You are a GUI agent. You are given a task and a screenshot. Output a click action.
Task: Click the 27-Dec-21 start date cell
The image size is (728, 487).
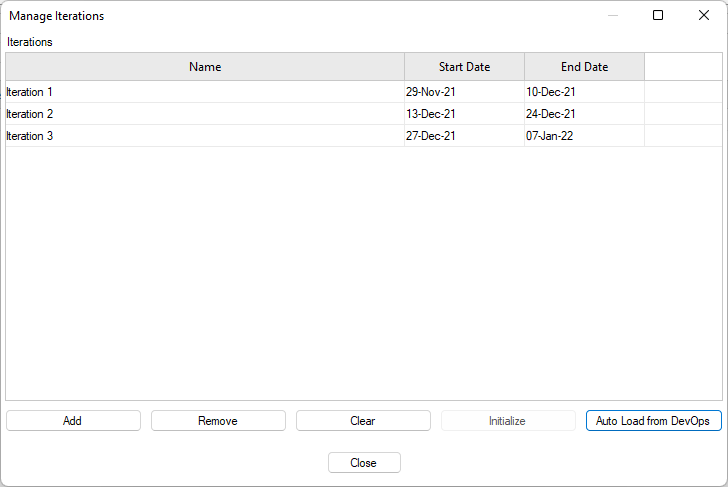[x=431, y=136]
